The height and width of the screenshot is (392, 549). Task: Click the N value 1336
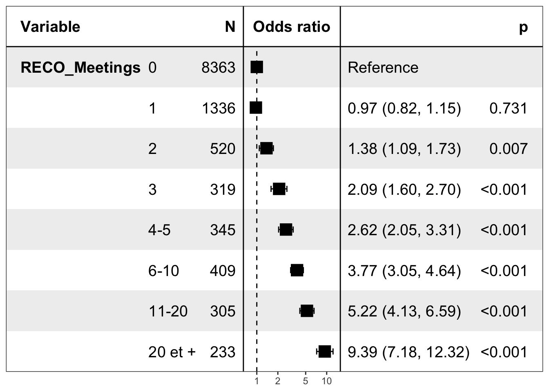219,108
